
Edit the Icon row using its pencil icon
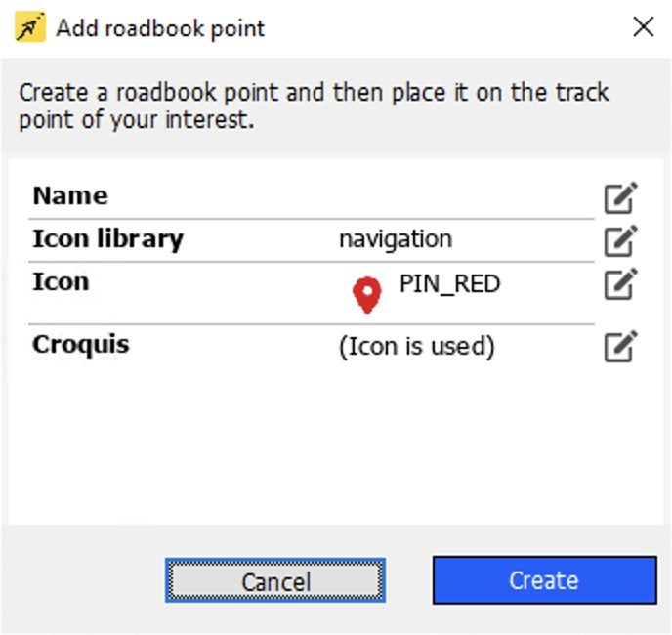(x=620, y=283)
